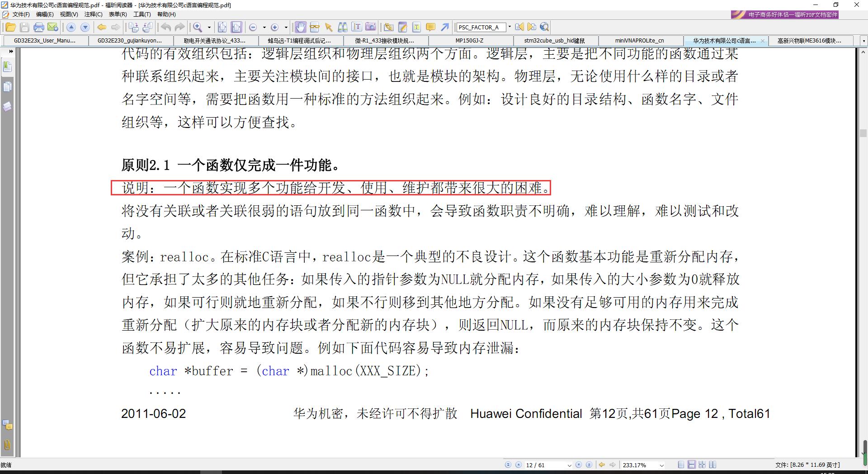Toggle facing pages layout in status bar
Screen dimensions: 868x474
click(x=702, y=465)
